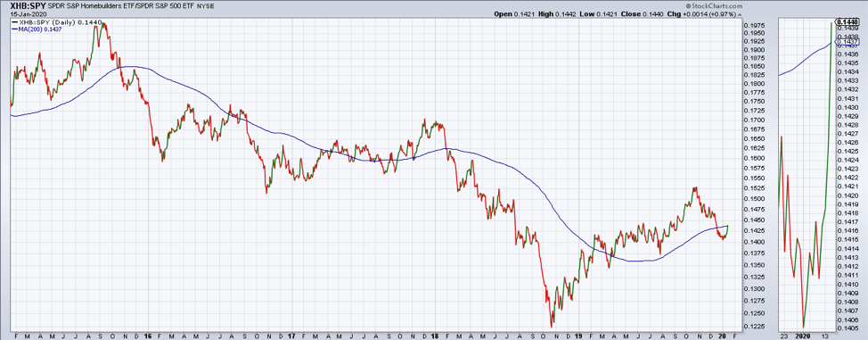Click the '23' date label under zoom panel
This screenshot has width=868, height=340.
point(784,336)
